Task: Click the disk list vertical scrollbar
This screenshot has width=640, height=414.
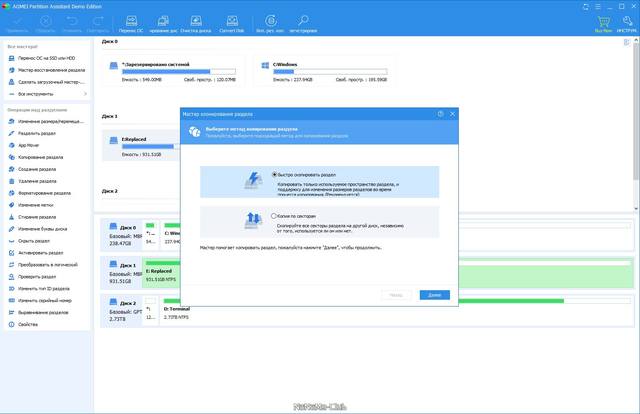Action: click(636, 111)
